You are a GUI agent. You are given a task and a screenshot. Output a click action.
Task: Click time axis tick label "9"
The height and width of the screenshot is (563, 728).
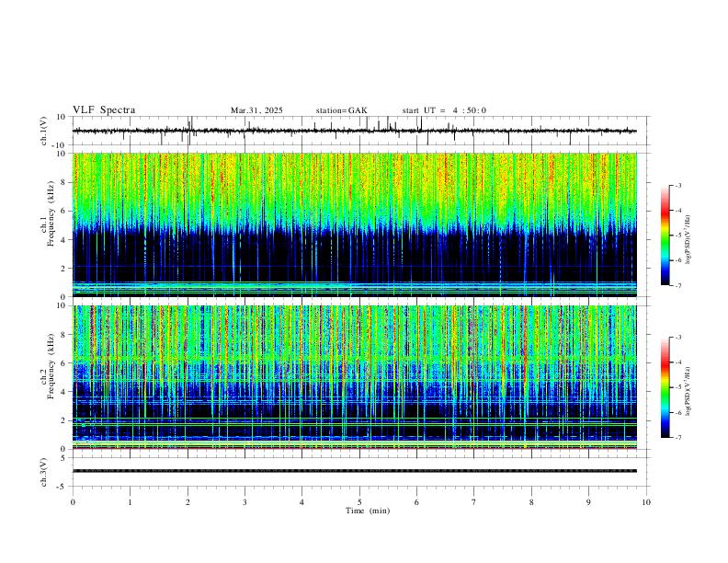588,502
